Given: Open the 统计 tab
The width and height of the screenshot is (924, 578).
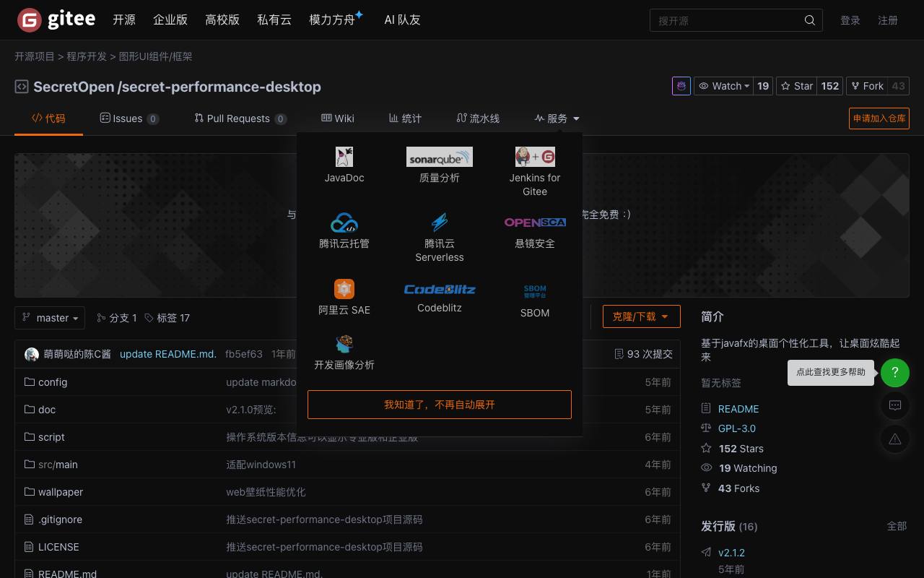Looking at the screenshot, I should tap(405, 118).
